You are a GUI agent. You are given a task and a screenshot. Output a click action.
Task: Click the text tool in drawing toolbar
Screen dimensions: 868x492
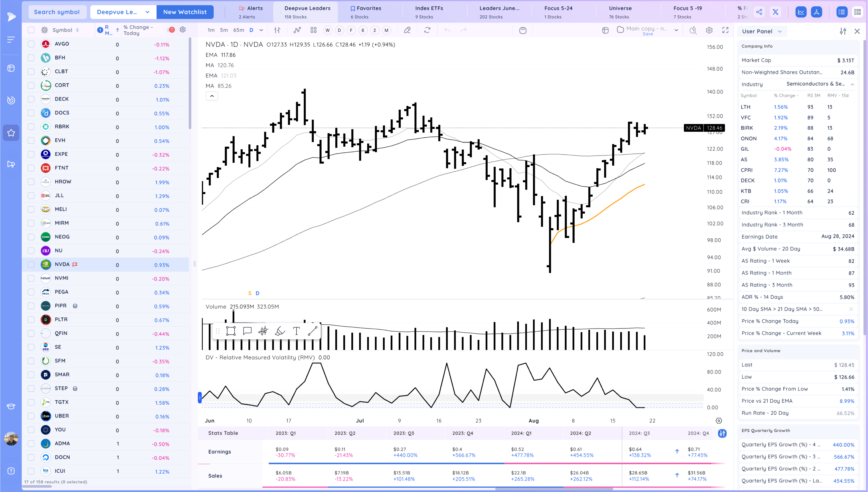pyautogui.click(x=296, y=331)
